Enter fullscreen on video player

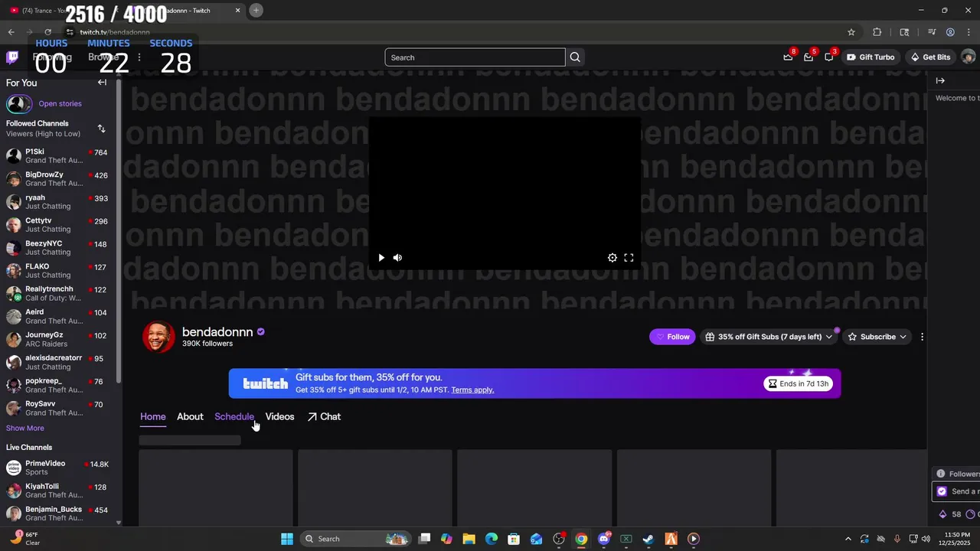[629, 258]
